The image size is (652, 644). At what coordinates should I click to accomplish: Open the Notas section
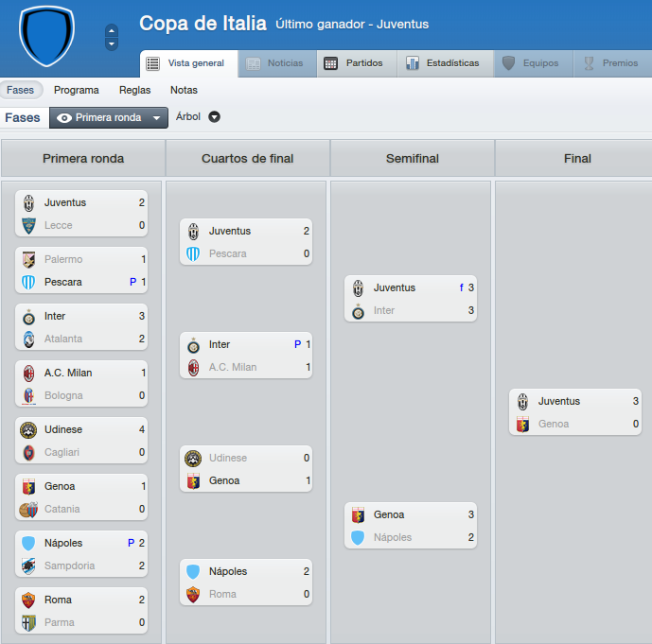point(184,90)
